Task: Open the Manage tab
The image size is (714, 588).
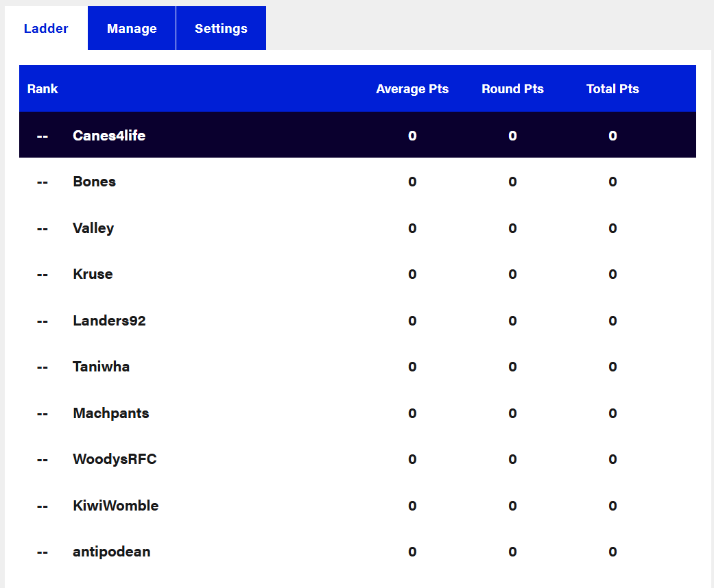Action: click(132, 29)
